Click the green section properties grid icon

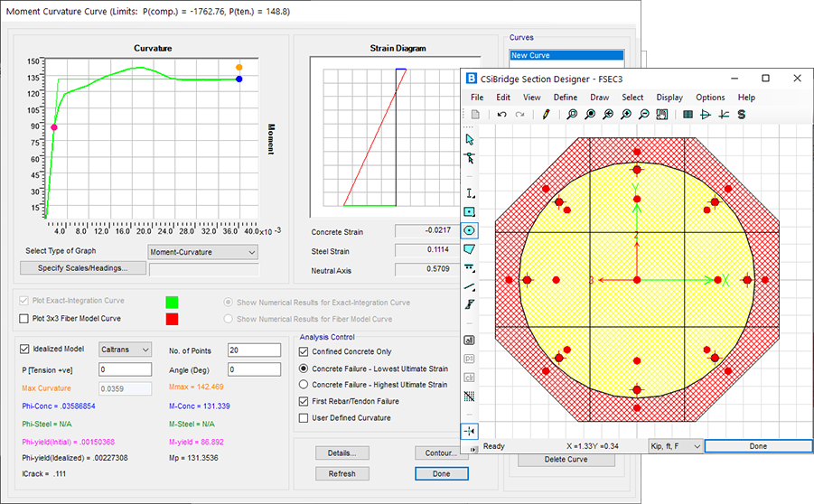pos(688,114)
